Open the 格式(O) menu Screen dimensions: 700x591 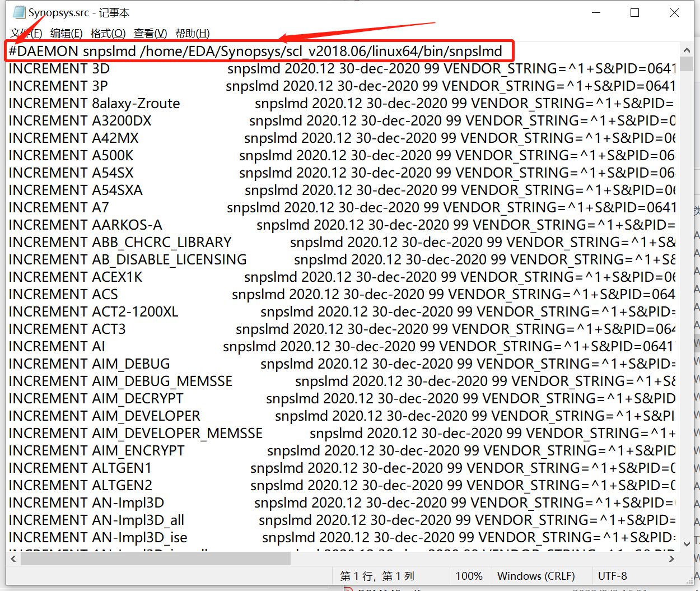tap(108, 34)
